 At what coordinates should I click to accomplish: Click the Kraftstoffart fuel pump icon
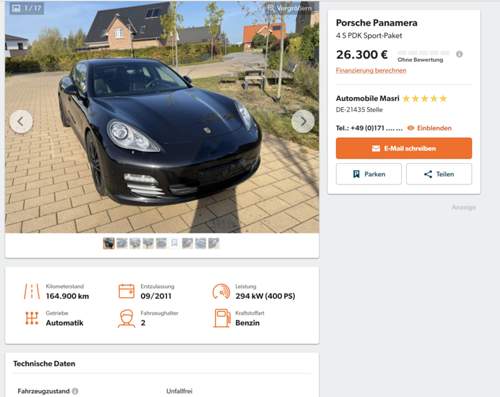coord(222,318)
